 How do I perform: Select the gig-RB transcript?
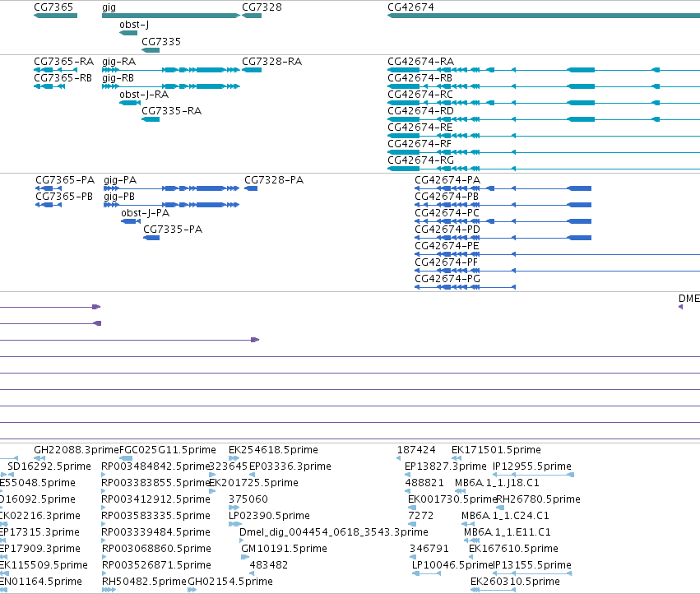click(x=171, y=86)
